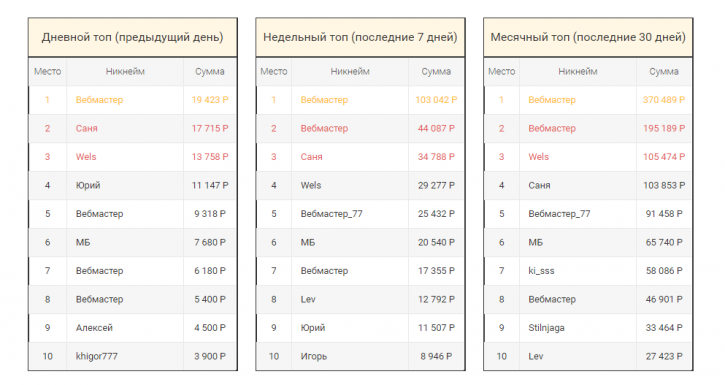
Task: Open Юрий in the daily top
Action: pos(88,185)
